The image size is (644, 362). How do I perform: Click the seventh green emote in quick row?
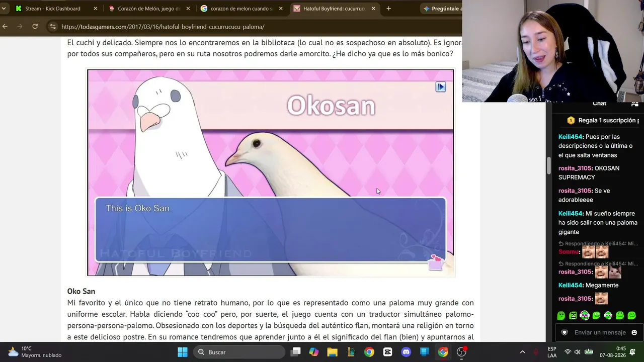(631, 316)
